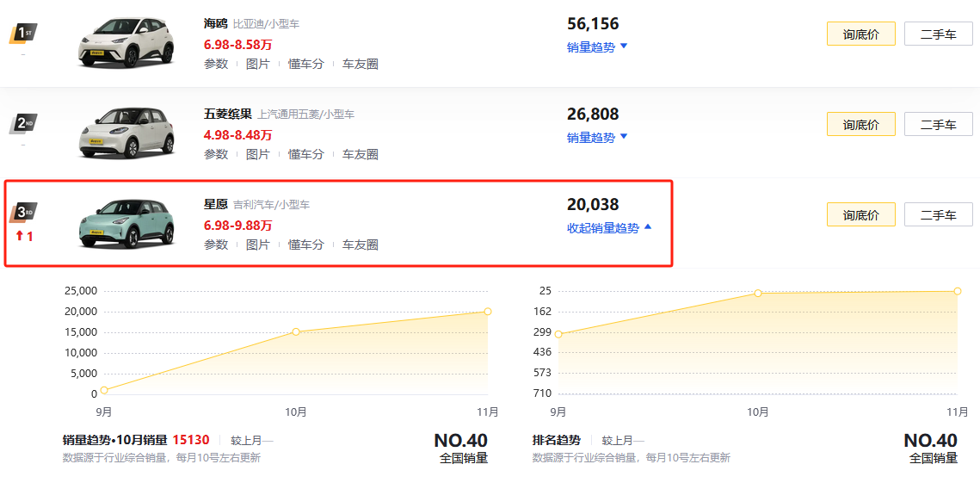Click NO.40 under the sales chart

coord(460,440)
